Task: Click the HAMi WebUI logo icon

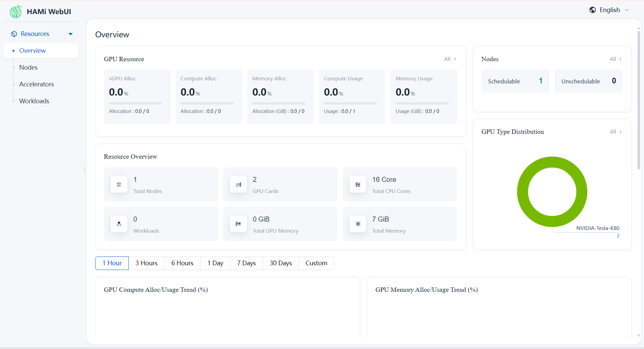Action: point(16,12)
